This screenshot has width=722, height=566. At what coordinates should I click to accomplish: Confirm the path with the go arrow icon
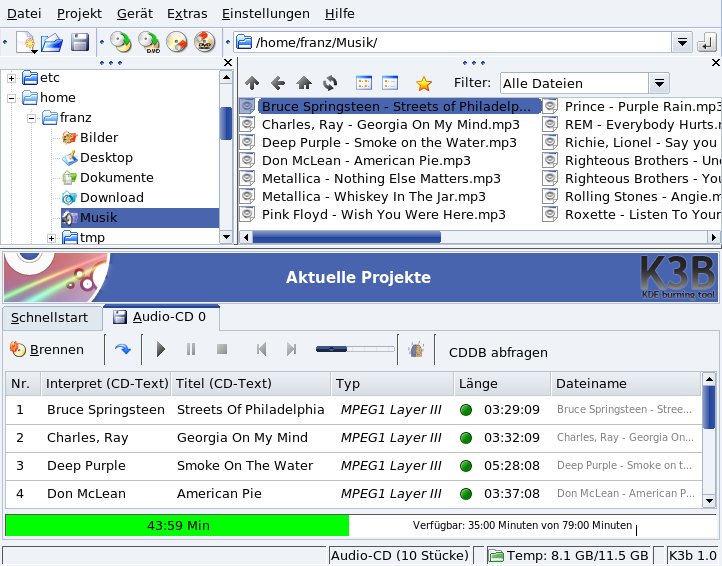point(706,43)
